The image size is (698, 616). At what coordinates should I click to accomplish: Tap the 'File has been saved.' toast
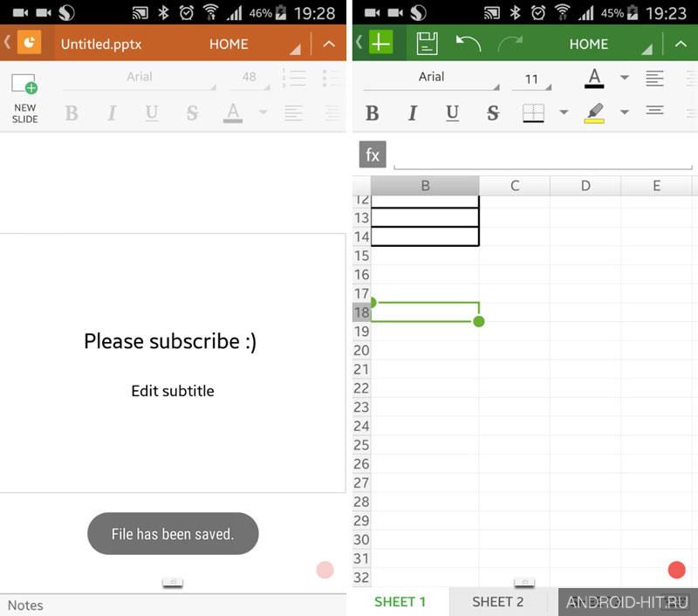(173, 534)
